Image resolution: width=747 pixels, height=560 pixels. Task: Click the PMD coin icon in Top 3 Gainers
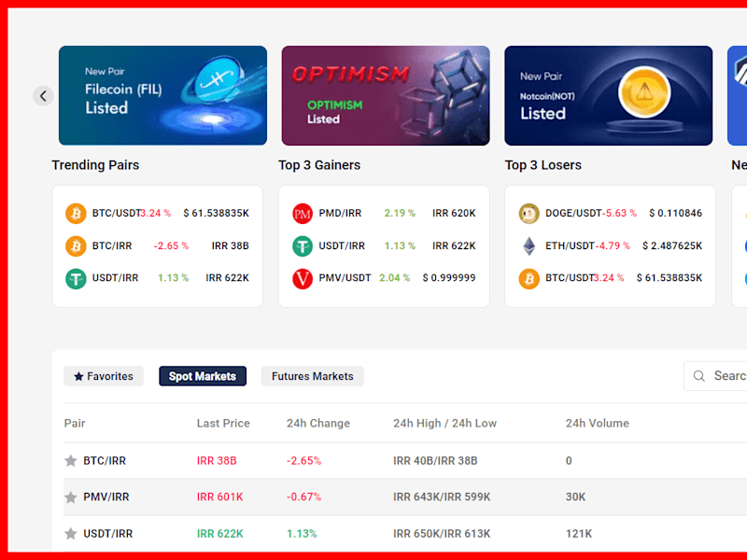pos(302,214)
